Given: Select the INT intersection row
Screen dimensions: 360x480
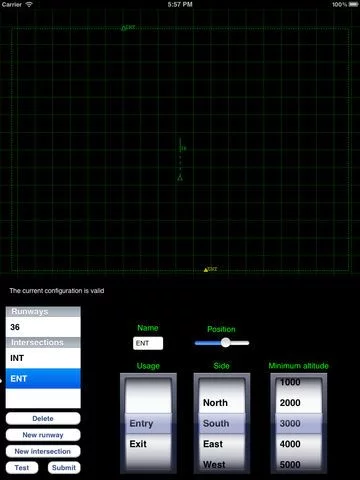Looking at the screenshot, I should coord(43,358).
